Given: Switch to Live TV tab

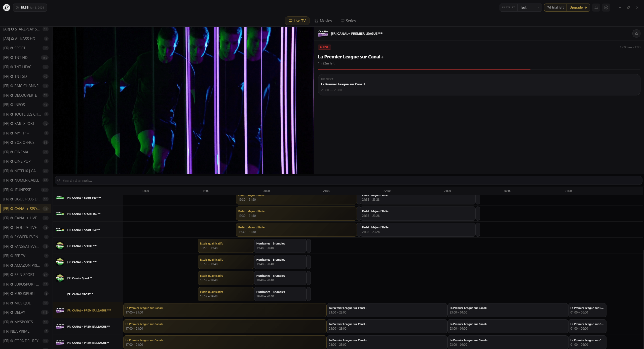Looking at the screenshot, I should pos(297,21).
